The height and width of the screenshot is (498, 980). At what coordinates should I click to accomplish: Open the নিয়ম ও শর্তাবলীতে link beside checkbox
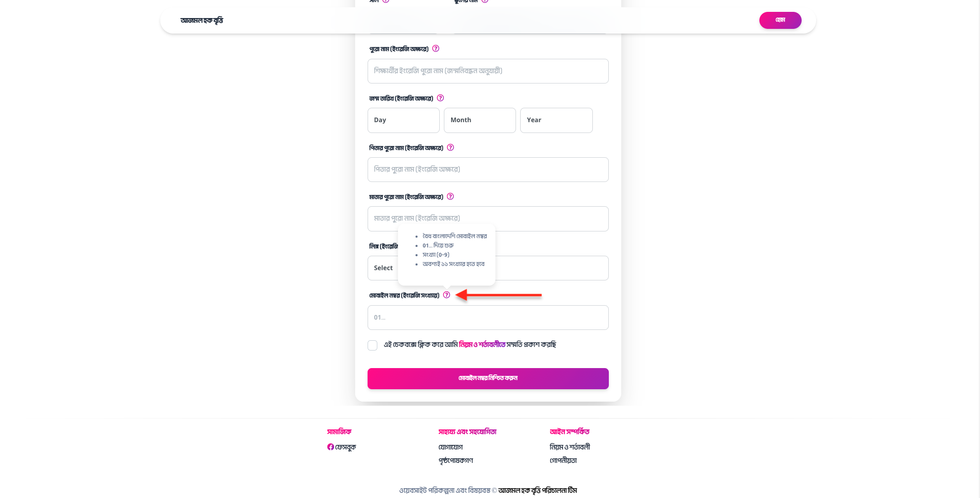click(481, 345)
